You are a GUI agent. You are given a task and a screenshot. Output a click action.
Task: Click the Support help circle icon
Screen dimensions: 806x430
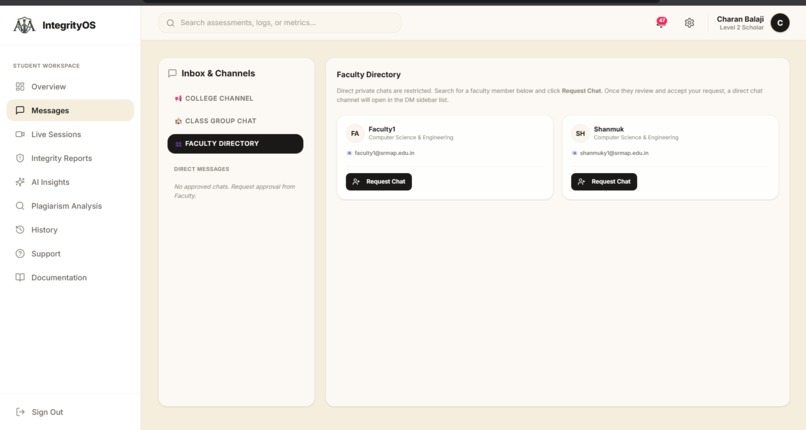pos(20,253)
